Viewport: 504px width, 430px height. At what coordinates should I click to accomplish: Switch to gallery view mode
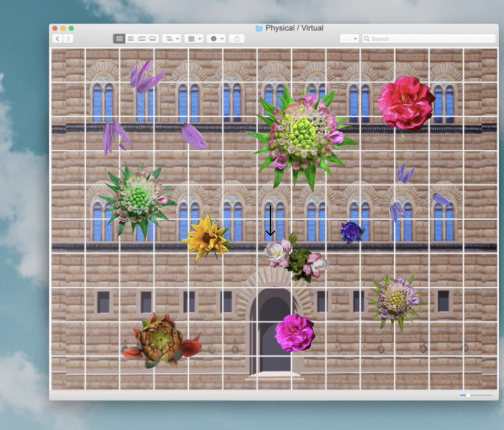click(x=153, y=39)
